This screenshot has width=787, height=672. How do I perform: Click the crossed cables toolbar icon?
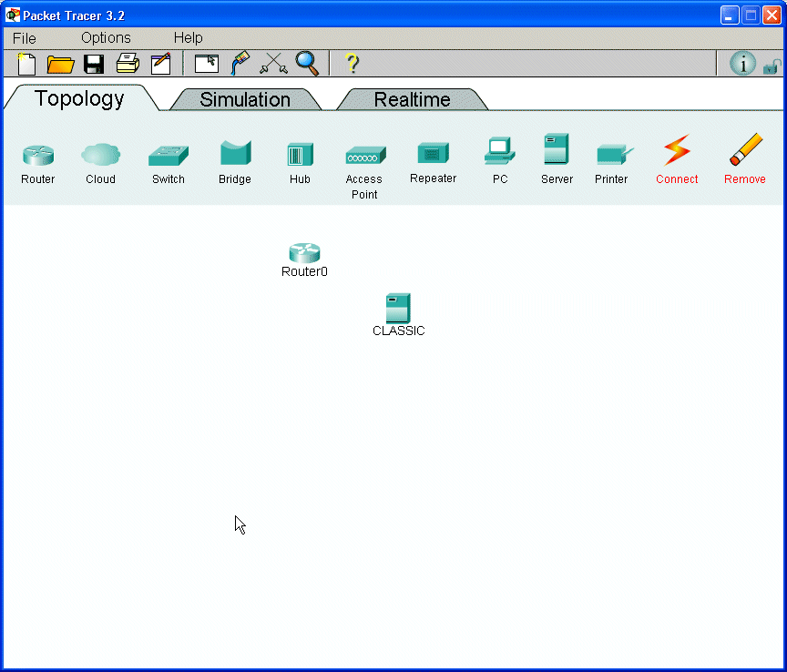(273, 64)
